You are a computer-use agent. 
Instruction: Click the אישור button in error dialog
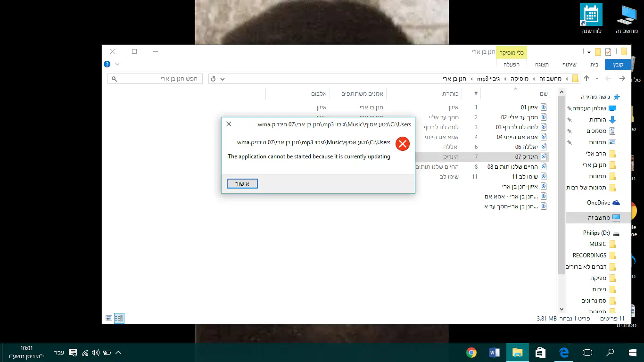(242, 183)
